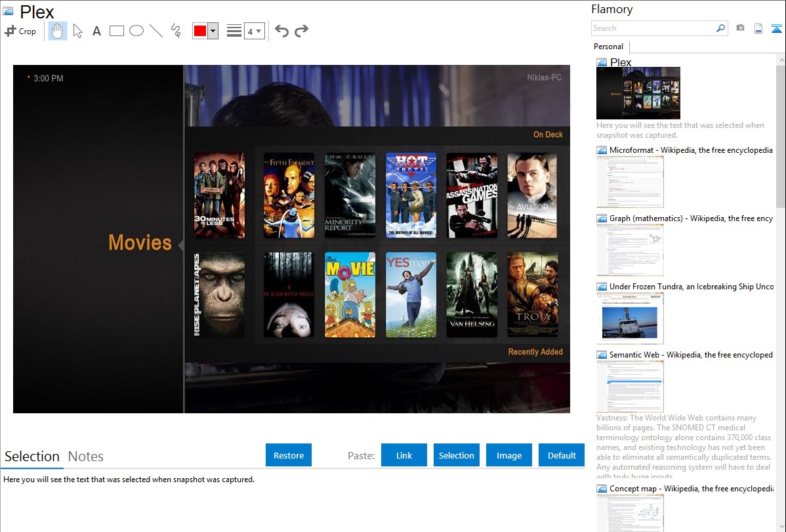Click the Paste Default button
This screenshot has height=532, width=786.
coord(562,455)
